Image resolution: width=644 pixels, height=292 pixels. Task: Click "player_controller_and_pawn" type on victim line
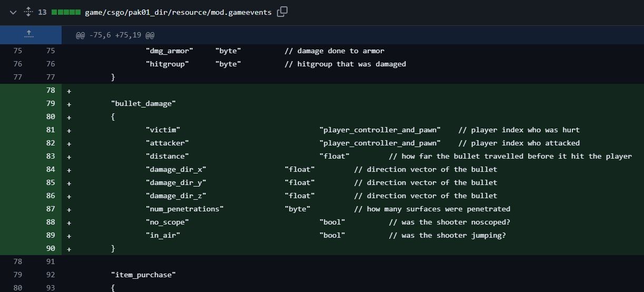click(380, 130)
